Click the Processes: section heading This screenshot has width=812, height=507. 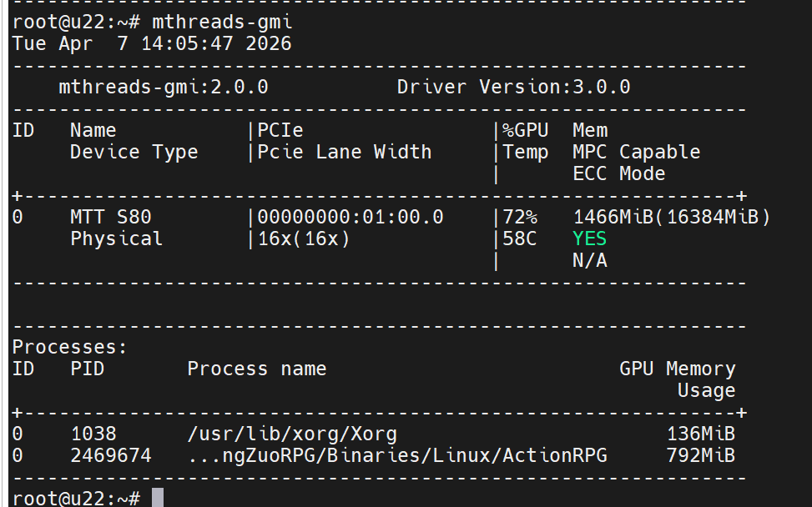coord(70,347)
